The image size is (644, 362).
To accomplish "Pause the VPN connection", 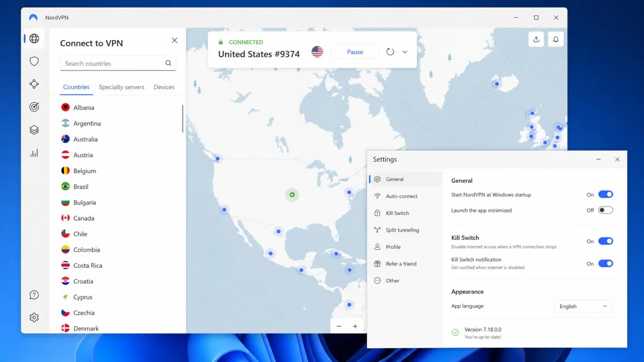I will click(355, 52).
